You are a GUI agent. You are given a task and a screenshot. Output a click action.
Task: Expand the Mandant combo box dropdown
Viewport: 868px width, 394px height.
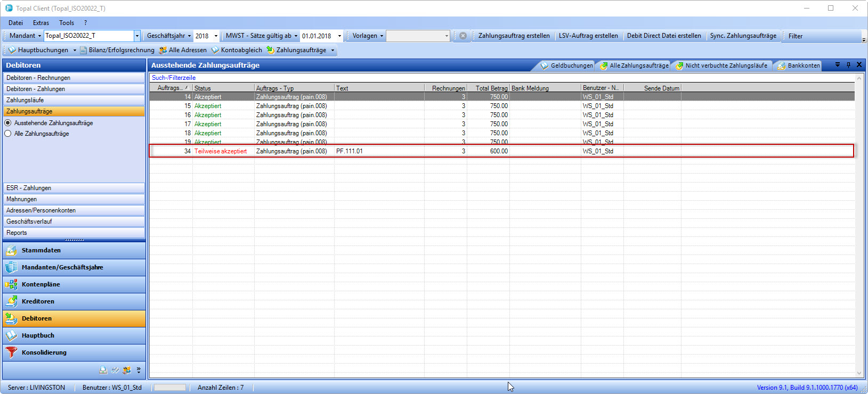click(137, 36)
